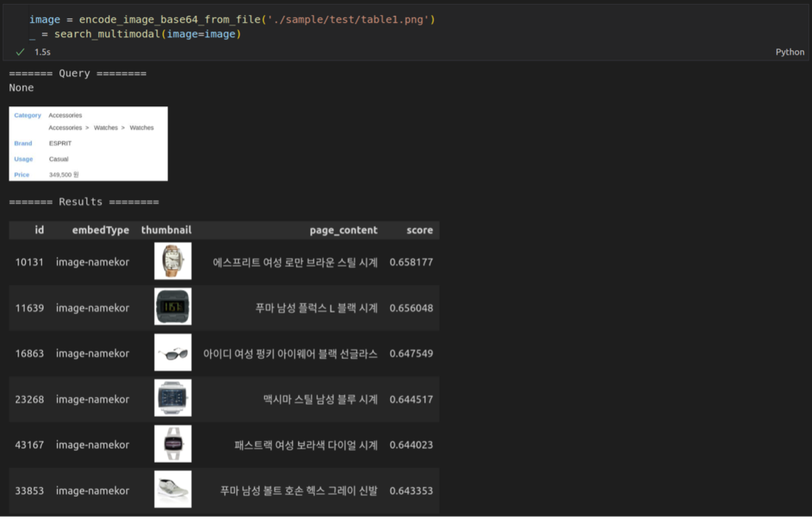Click the score column header
Screen dimensions: 812x519
[419, 229]
